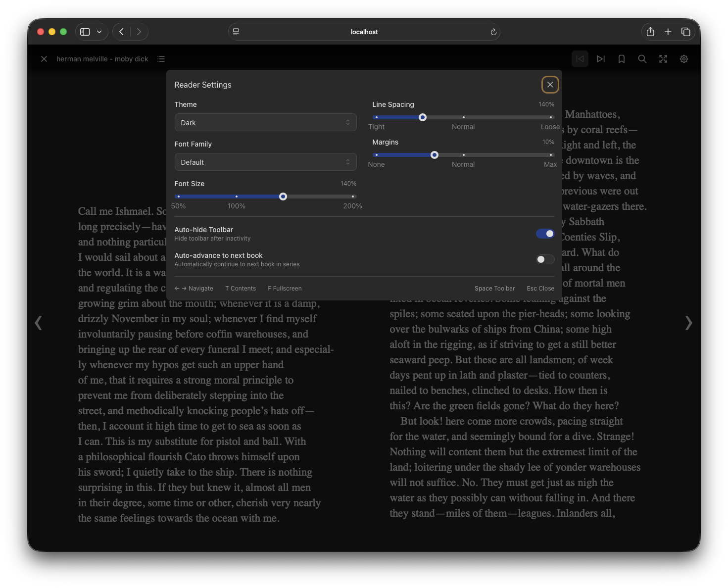The height and width of the screenshot is (588, 728).
Task: Expand the chevron next to the sidebar button
Action: pyautogui.click(x=98, y=31)
